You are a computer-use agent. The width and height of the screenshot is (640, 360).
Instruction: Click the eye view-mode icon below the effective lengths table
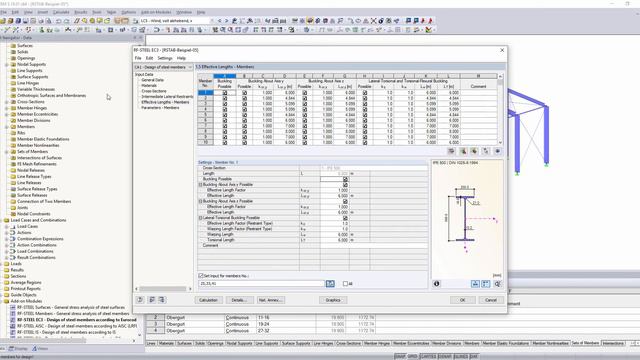498,151
